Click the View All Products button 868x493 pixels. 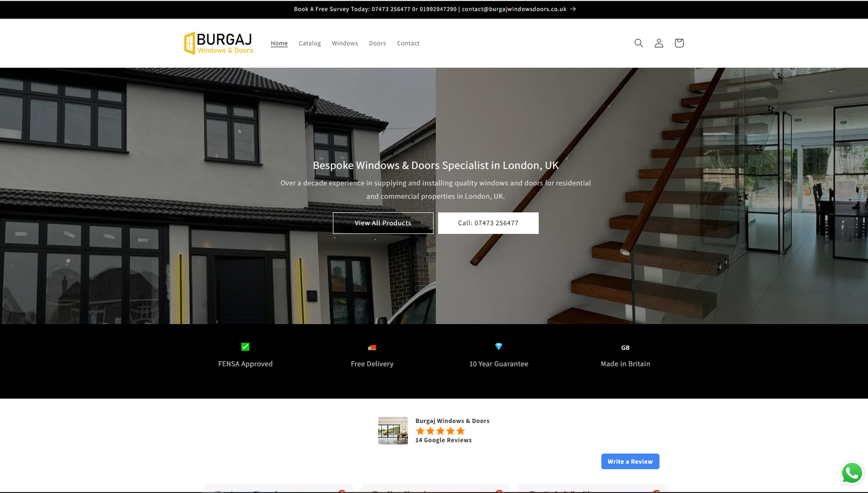pyautogui.click(x=383, y=223)
